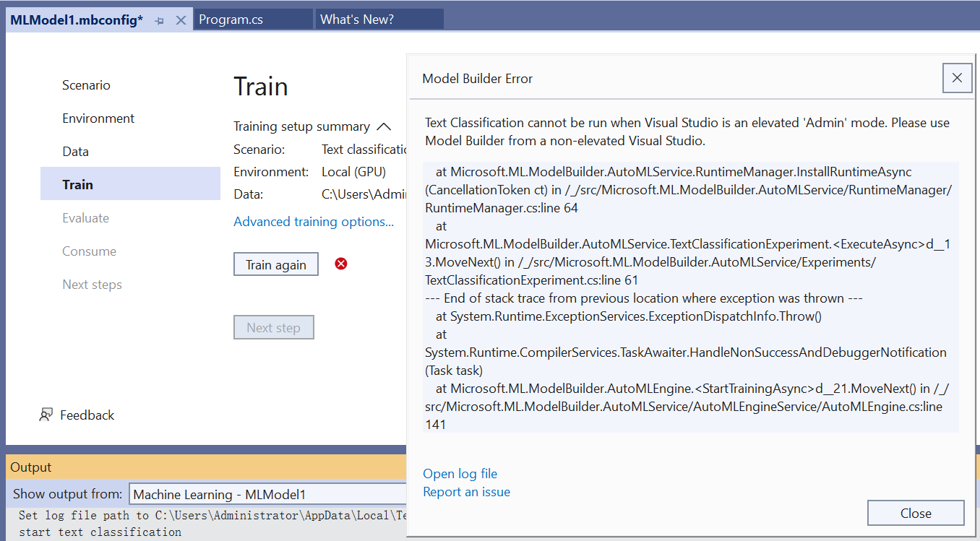Go to the Environment step
This screenshot has width=980, height=541.
click(98, 118)
